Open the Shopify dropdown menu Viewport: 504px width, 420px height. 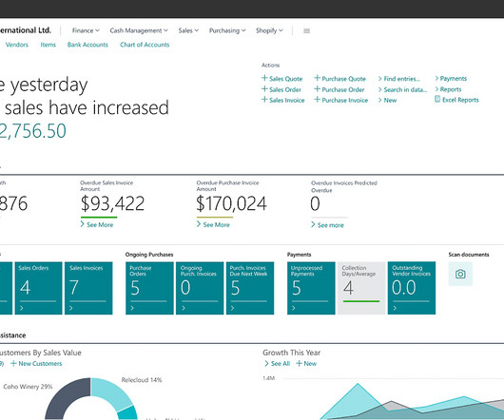pos(269,30)
